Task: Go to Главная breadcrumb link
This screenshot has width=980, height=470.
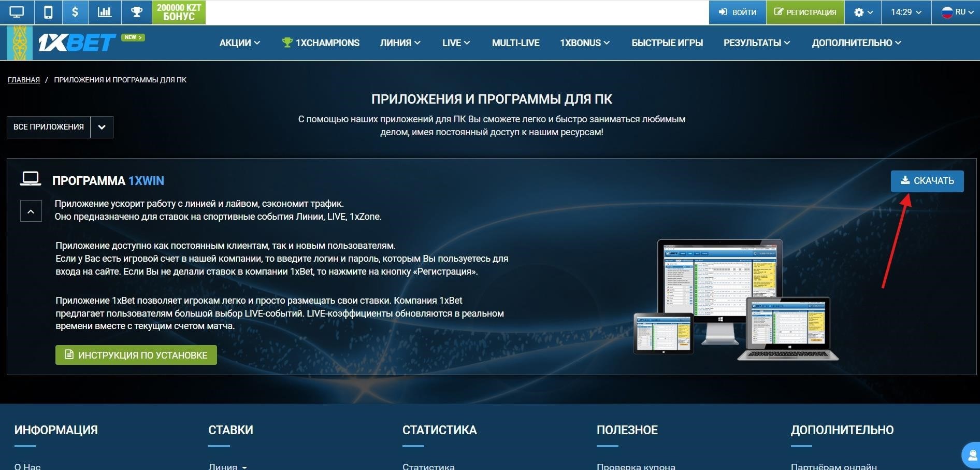Action: coord(24,80)
